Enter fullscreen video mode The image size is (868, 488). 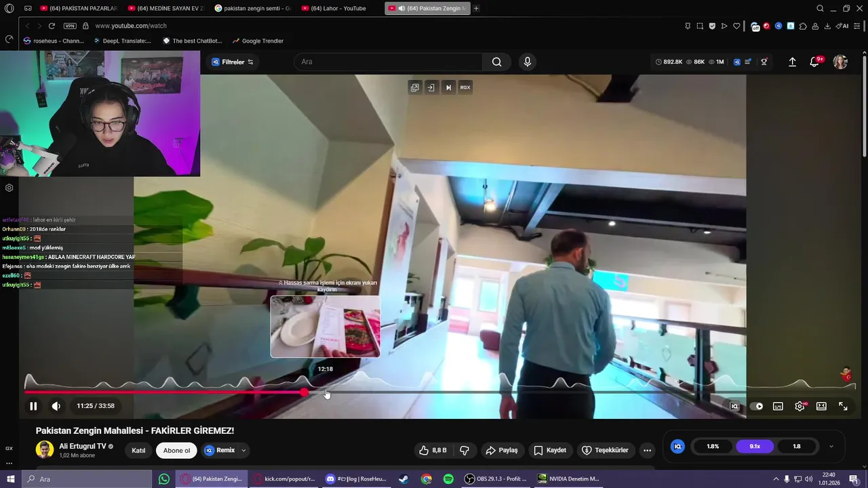point(843,406)
